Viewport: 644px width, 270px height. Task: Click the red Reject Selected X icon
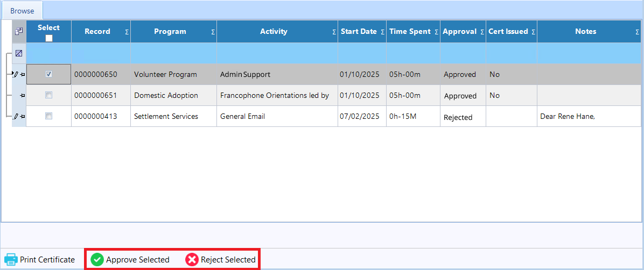click(x=192, y=260)
